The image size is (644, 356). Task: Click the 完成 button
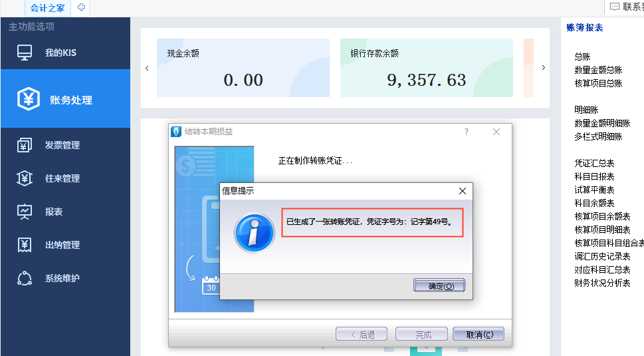[x=421, y=334]
